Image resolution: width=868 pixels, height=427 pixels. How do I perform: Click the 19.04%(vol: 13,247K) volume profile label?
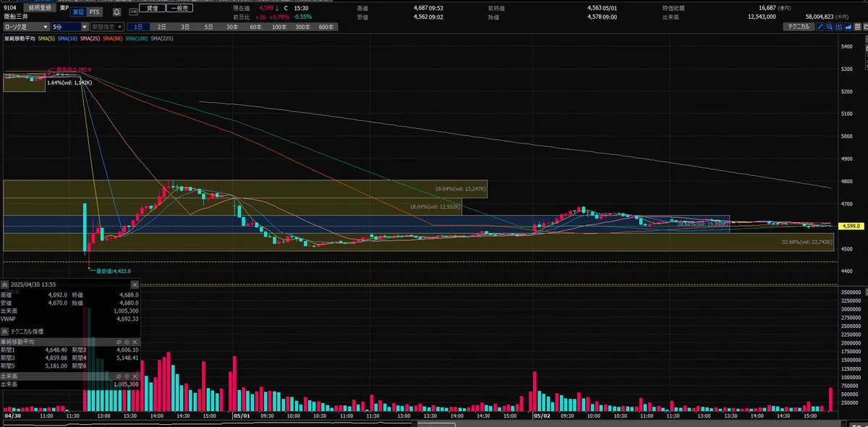click(461, 189)
